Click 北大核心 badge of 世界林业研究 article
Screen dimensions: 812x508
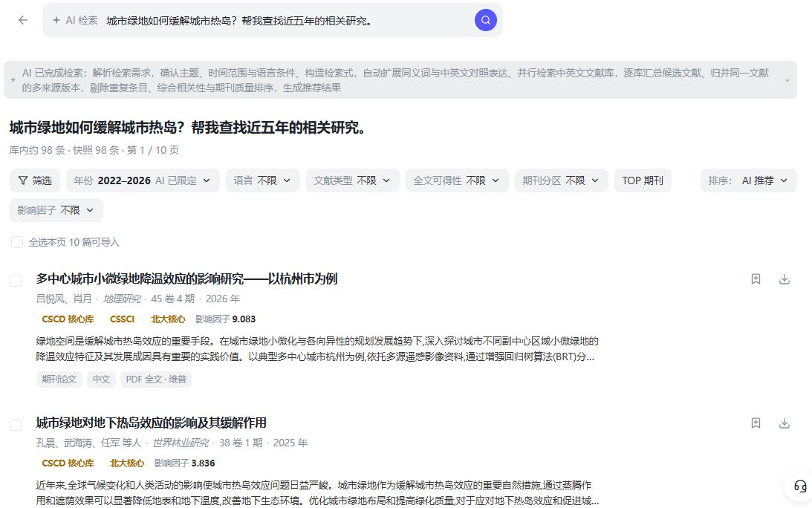click(x=126, y=463)
